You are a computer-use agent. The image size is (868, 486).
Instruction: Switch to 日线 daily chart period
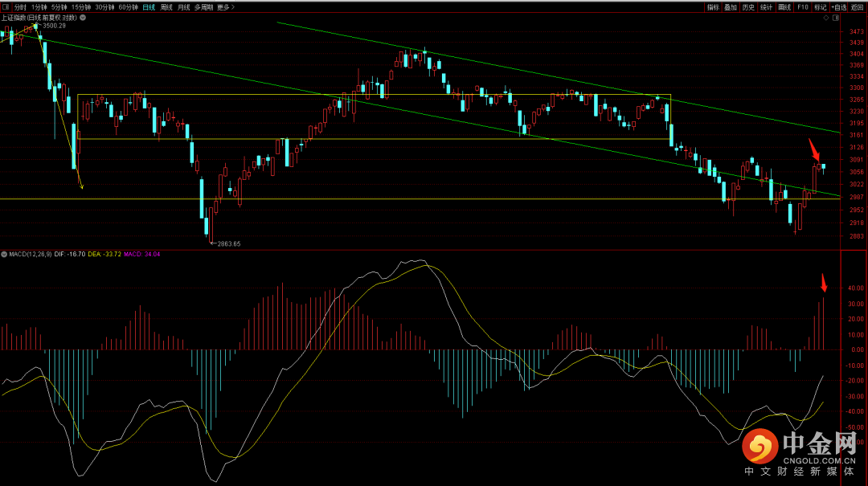click(149, 7)
